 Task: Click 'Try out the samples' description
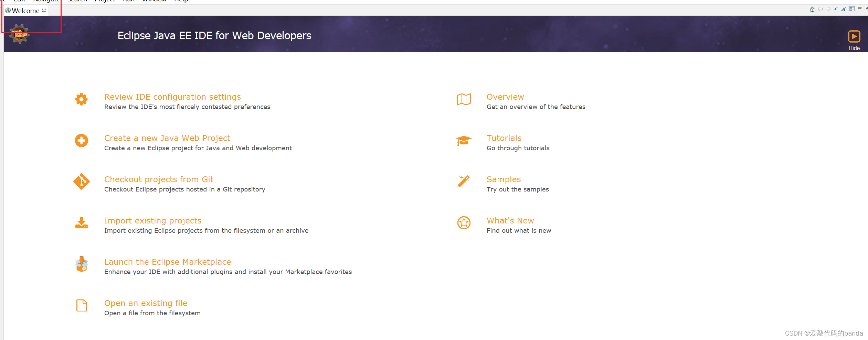click(x=518, y=189)
